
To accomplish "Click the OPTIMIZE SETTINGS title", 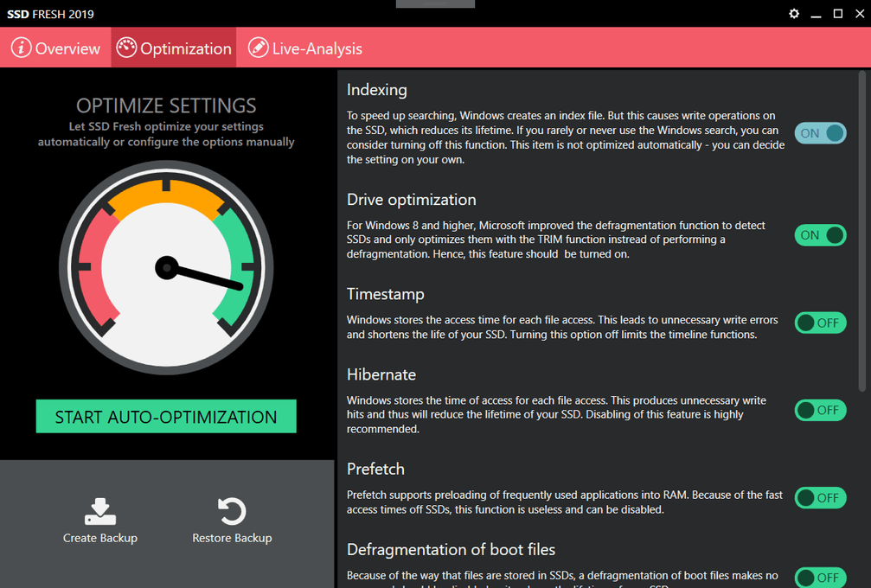I will click(166, 105).
